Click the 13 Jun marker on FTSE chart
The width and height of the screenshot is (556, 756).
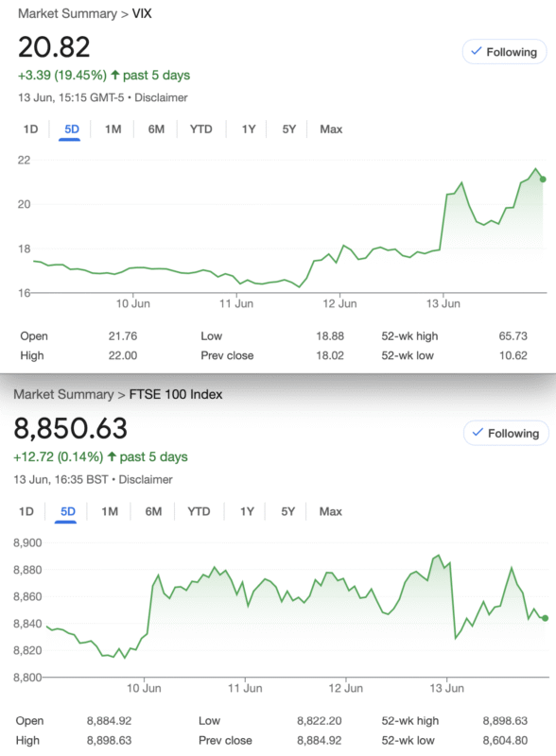point(447,688)
